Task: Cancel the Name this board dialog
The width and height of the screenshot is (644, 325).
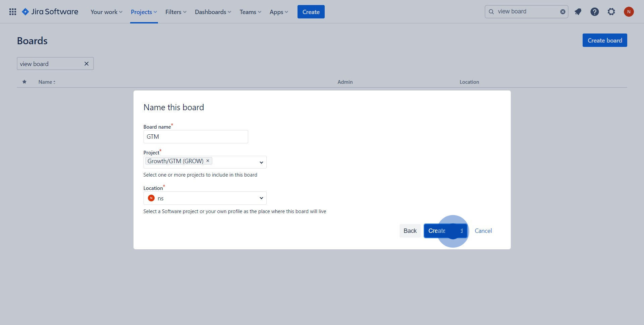Action: (483, 231)
